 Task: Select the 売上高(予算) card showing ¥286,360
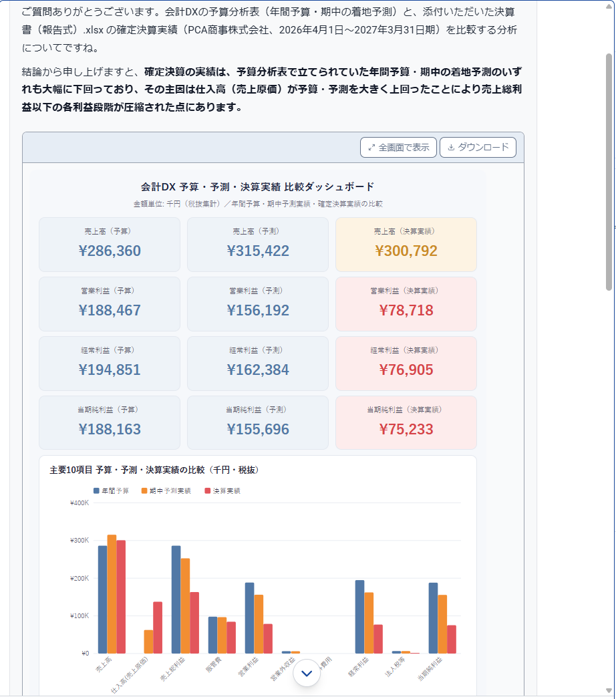[x=110, y=245]
